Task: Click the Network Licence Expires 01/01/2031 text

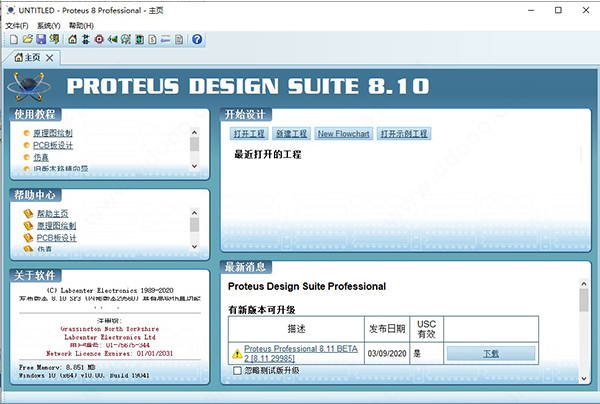Action: pos(109,354)
